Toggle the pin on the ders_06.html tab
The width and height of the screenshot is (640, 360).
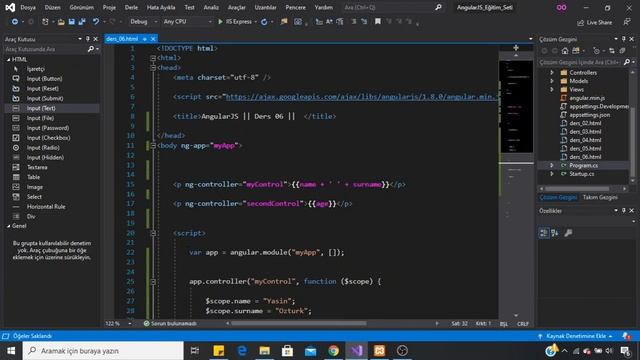144,39
